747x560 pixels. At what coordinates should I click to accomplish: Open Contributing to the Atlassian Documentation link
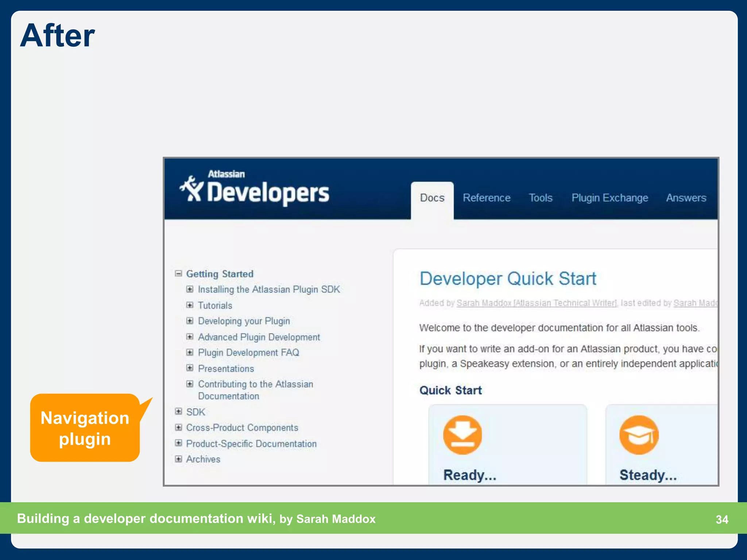(255, 390)
